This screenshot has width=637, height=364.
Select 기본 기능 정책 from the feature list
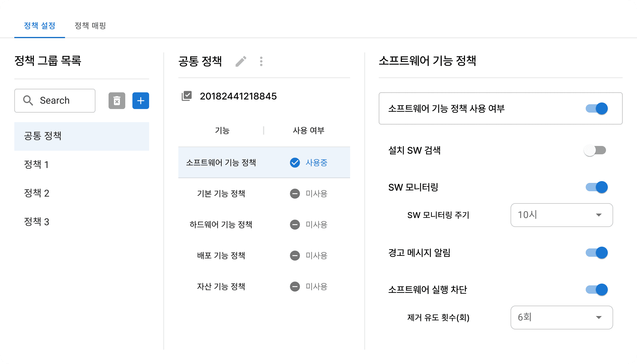pos(222,194)
